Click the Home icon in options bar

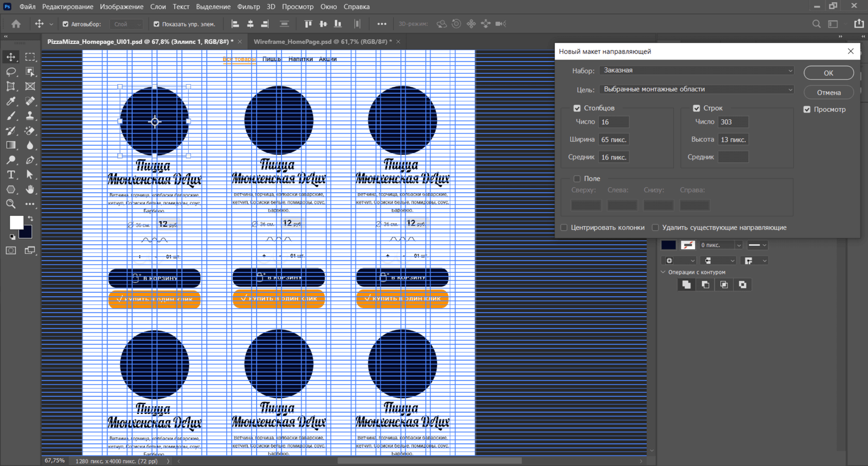click(x=16, y=24)
